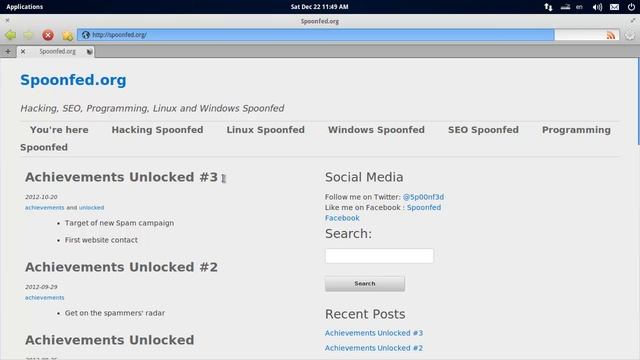Open the network indicator icon
The width and height of the screenshot is (640, 360).
pyautogui.click(x=548, y=7)
